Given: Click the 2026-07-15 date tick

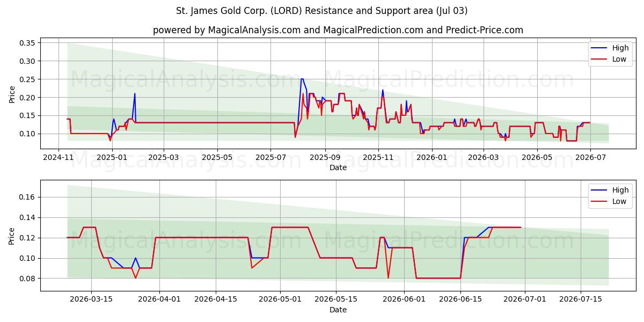Looking at the screenshot, I should click(581, 299).
